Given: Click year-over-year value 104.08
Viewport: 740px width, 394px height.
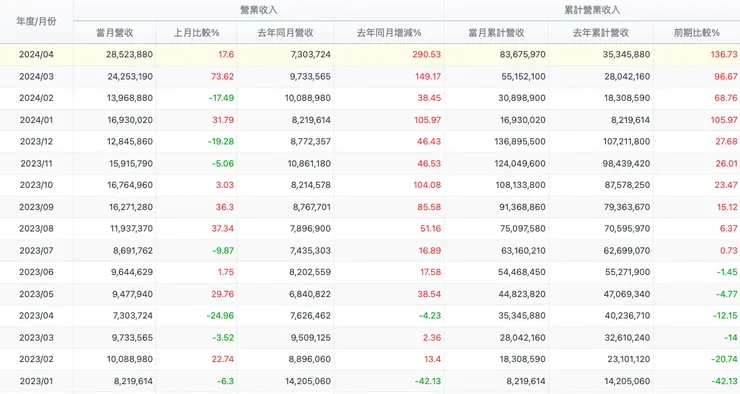Looking at the screenshot, I should tap(427, 185).
